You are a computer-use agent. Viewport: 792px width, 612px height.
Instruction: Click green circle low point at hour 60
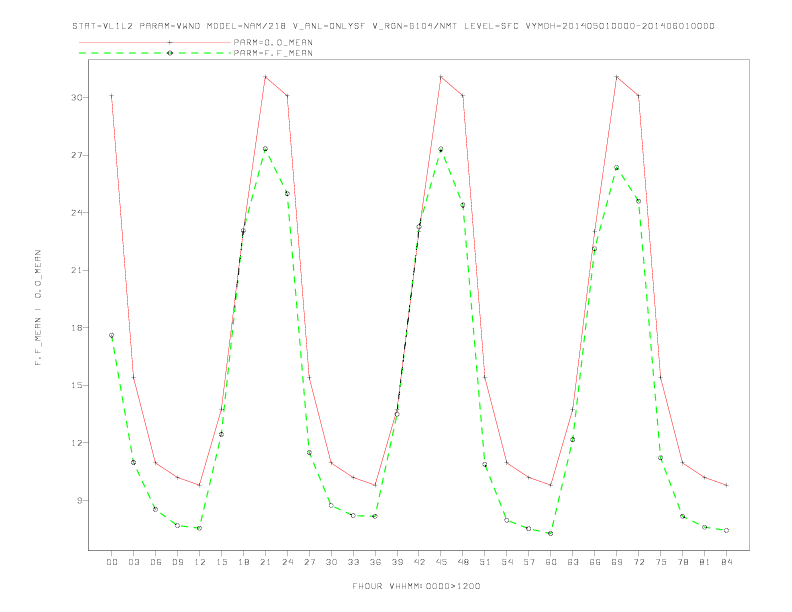pos(551,533)
